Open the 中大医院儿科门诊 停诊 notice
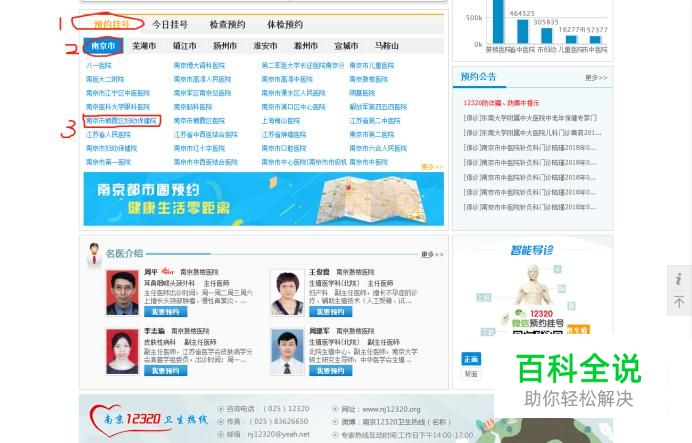This screenshot has width=692, height=443. click(532, 132)
